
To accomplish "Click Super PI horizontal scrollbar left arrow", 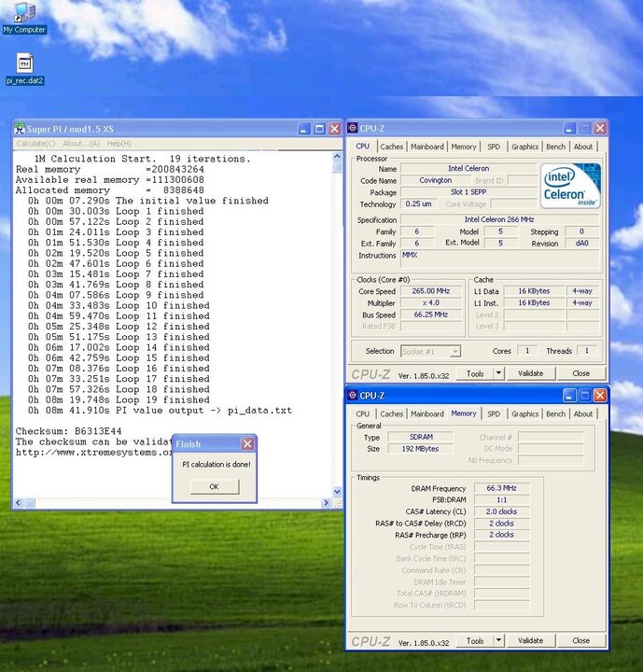I will (x=19, y=503).
